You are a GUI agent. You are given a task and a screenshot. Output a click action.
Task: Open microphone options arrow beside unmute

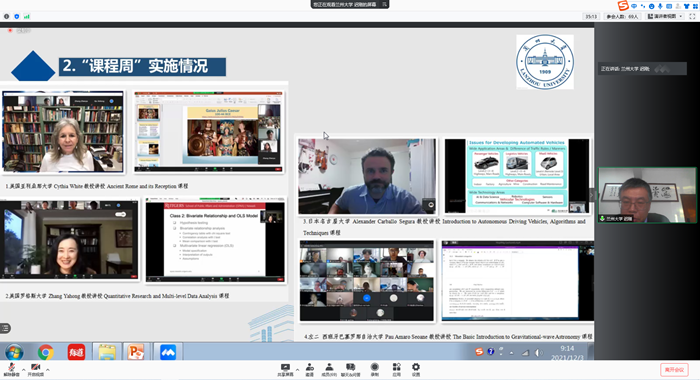tap(23, 370)
